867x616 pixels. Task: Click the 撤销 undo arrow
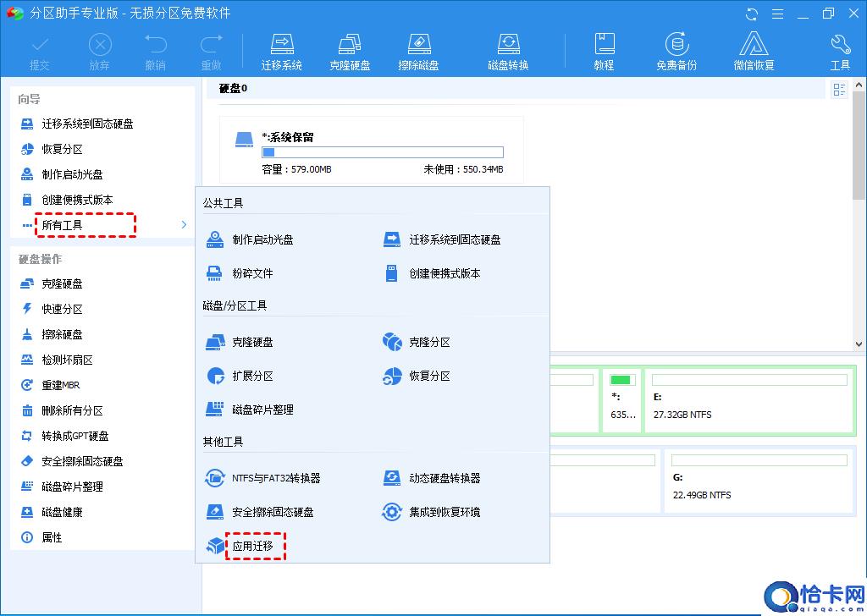tap(156, 53)
